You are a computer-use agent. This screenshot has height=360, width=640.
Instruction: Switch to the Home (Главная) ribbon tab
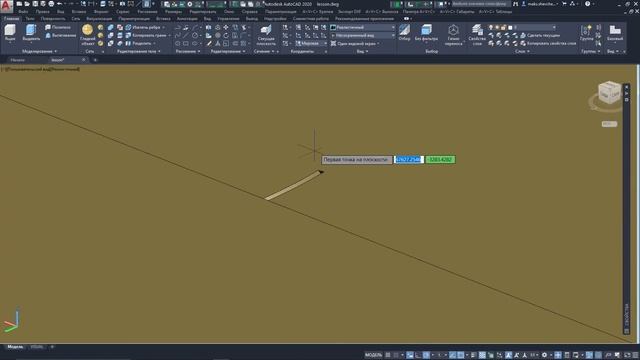[11, 19]
